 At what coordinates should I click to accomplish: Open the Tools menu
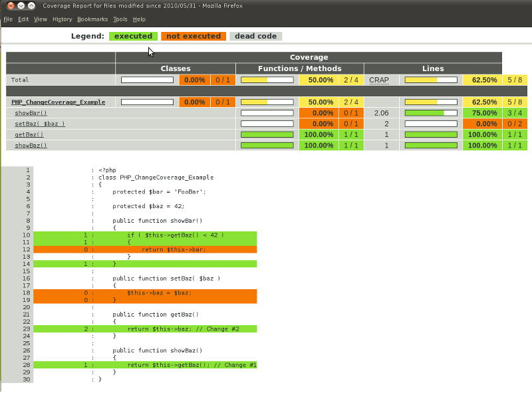[120, 19]
